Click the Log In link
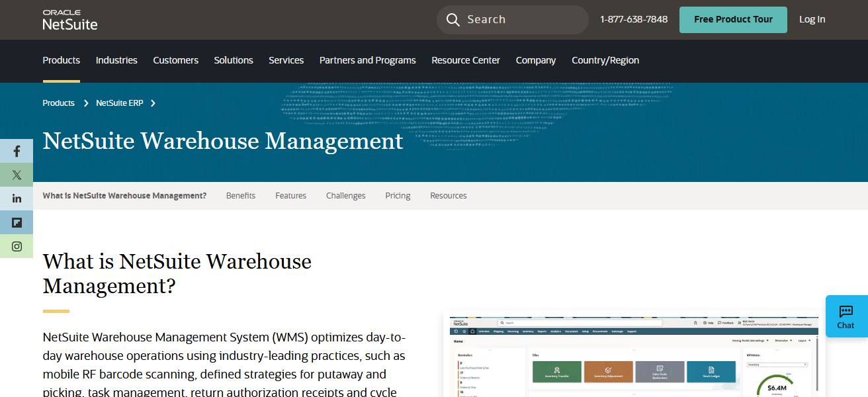The image size is (868, 397). [812, 20]
